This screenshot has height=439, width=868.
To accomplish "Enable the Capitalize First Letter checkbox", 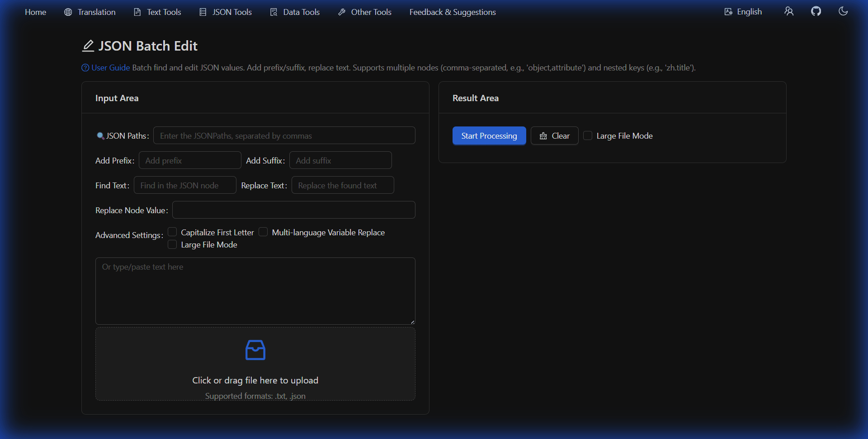I will [x=172, y=232].
